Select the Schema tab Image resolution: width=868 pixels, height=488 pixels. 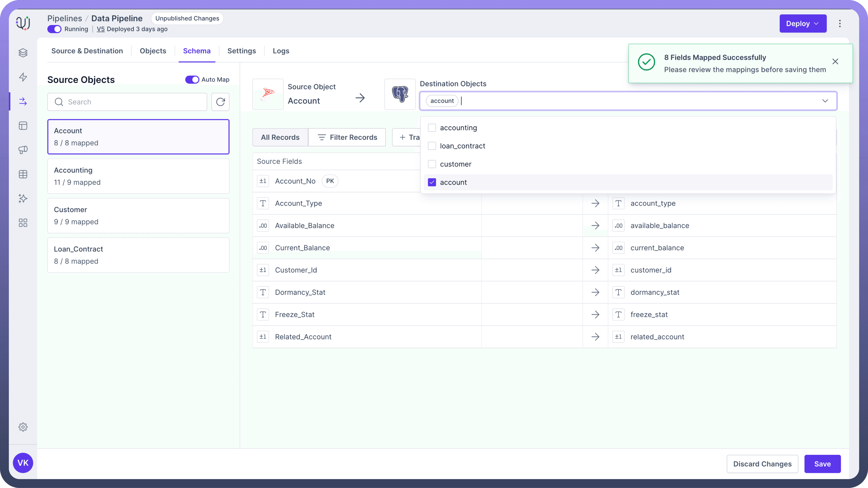197,51
